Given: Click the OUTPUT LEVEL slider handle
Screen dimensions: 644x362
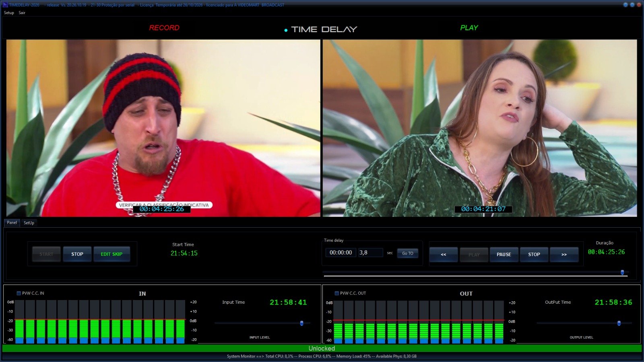Looking at the screenshot, I should (x=619, y=323).
